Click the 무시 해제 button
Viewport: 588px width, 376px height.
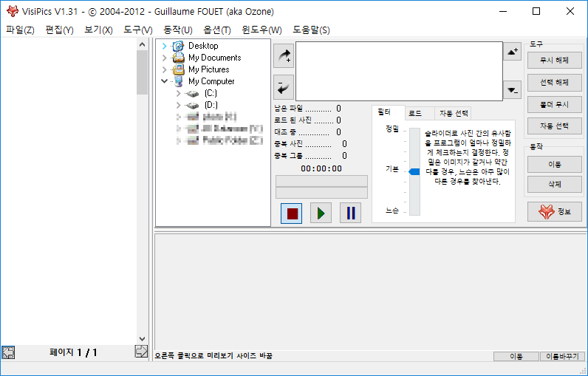(x=554, y=60)
